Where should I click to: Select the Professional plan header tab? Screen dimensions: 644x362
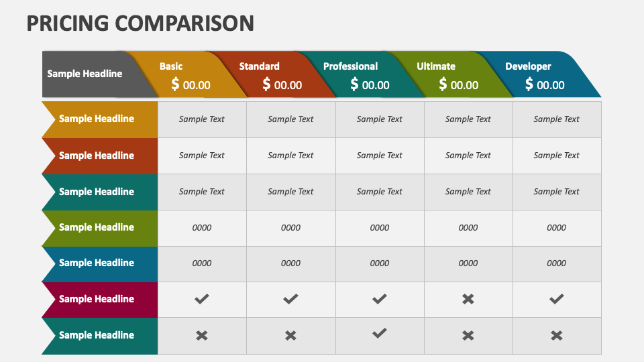[x=361, y=74]
